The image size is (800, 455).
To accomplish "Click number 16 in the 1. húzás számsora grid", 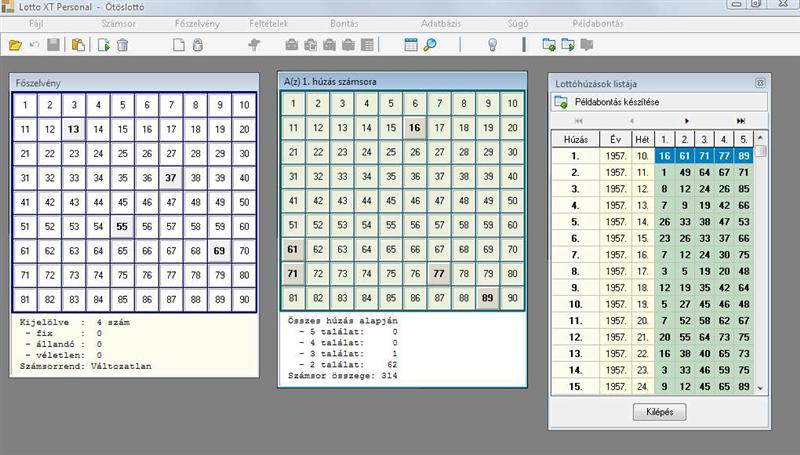I will [415, 128].
